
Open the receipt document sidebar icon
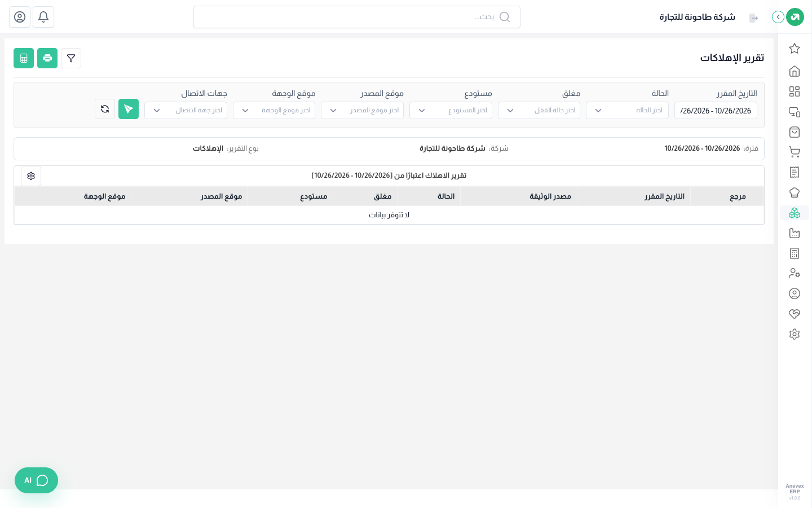tap(795, 172)
